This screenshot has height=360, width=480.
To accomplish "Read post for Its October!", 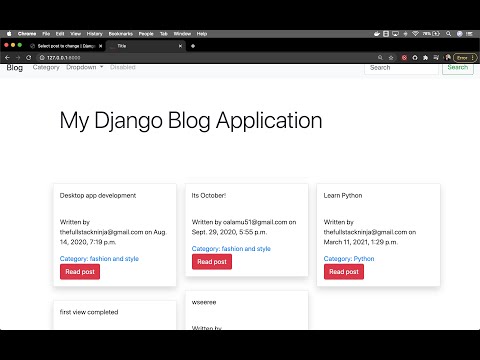I will [212, 262].
